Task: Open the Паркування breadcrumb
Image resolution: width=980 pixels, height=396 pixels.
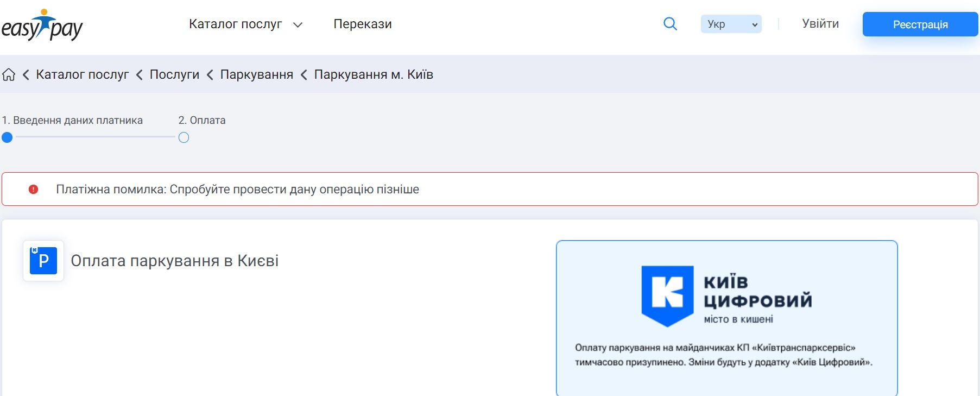Action: click(x=256, y=74)
